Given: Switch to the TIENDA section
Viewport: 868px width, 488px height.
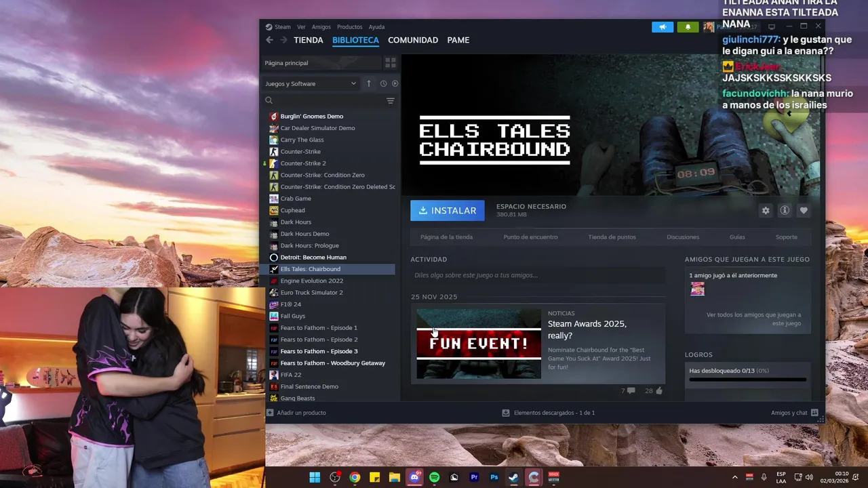Looking at the screenshot, I should pos(309,40).
